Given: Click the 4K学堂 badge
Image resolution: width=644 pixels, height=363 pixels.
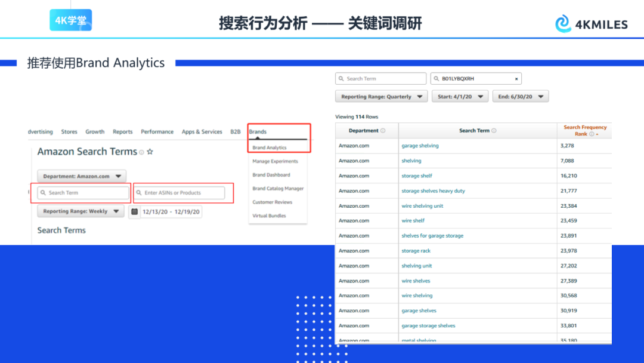Looking at the screenshot, I should pyautogui.click(x=70, y=20).
